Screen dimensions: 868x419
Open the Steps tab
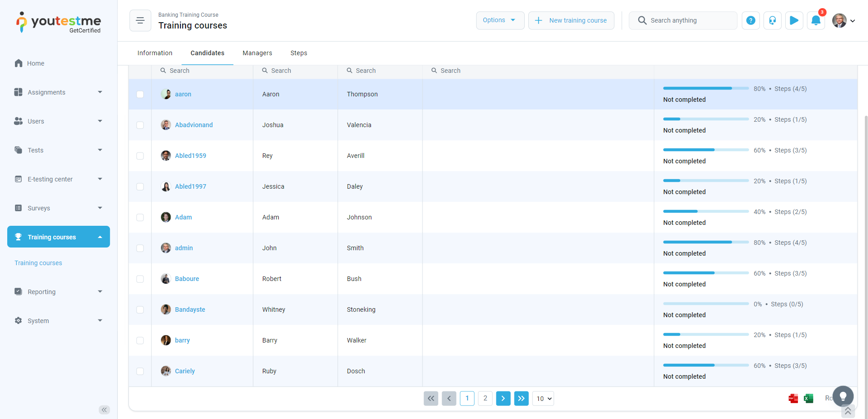299,53
